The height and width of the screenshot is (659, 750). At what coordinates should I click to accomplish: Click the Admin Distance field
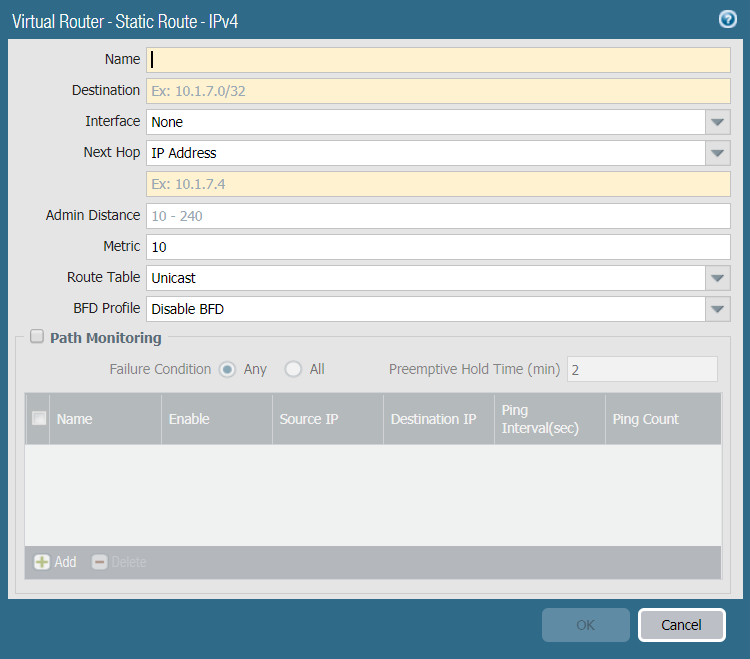(438, 216)
